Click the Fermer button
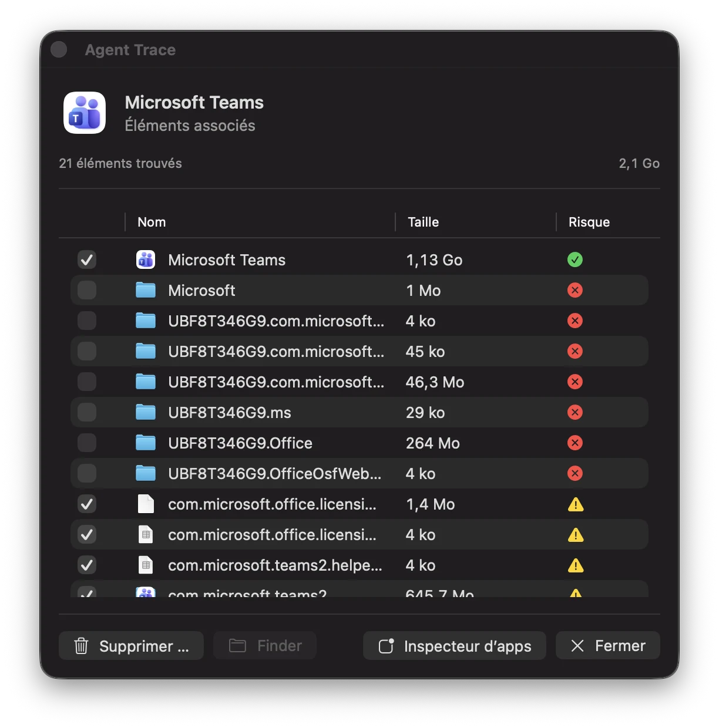This screenshot has width=719, height=728. (608, 646)
